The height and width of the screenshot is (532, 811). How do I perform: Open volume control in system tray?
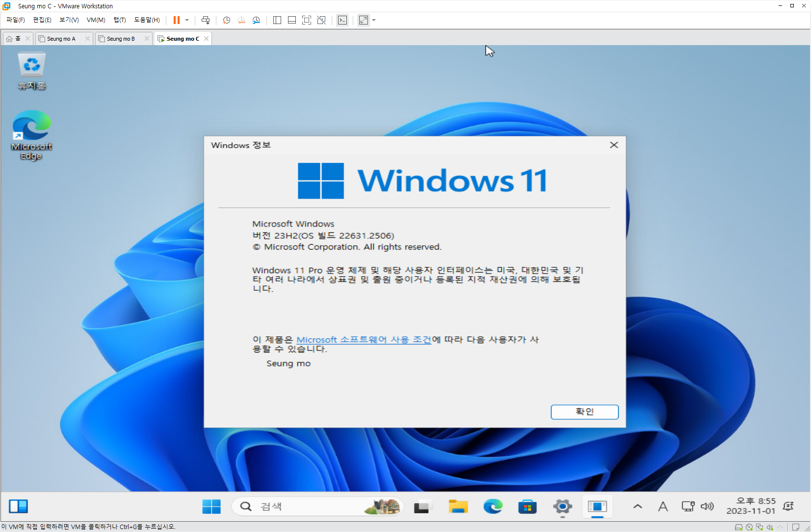coord(707,507)
